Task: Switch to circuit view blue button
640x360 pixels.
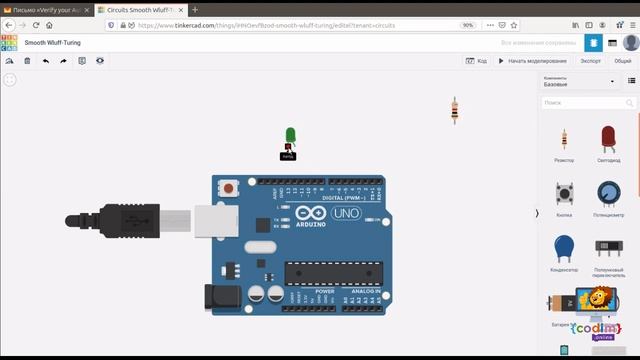Action: (x=593, y=43)
